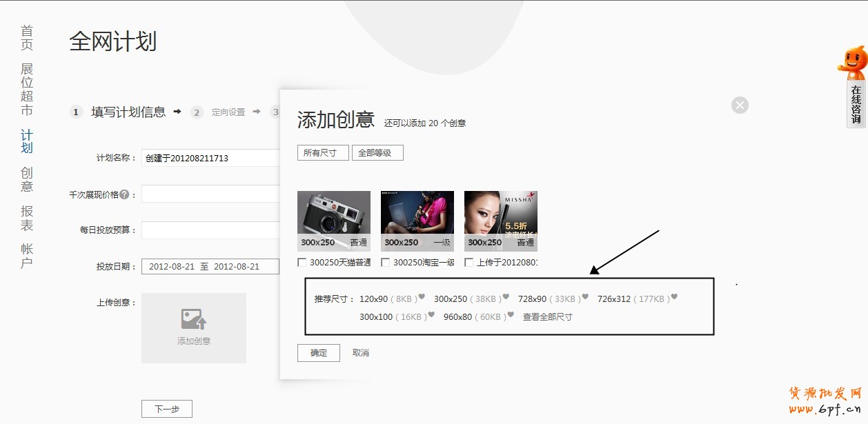This screenshot has height=424, width=868.
Task: Click the 查看全部尺寸 link
Action: [547, 317]
